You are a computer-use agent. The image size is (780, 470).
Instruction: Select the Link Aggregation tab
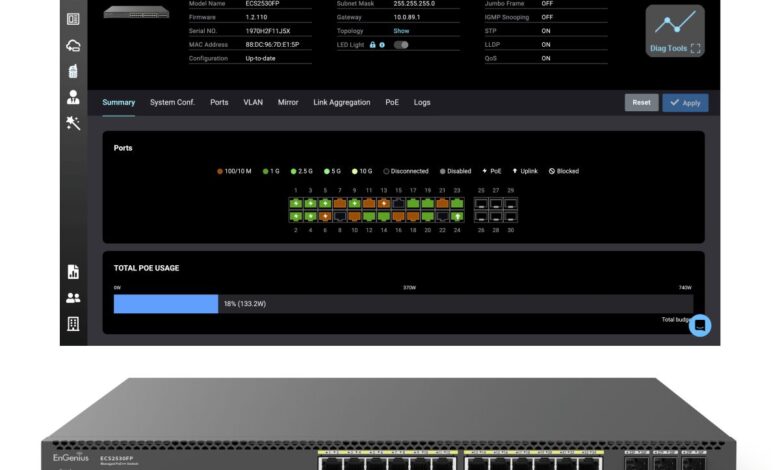click(341, 102)
